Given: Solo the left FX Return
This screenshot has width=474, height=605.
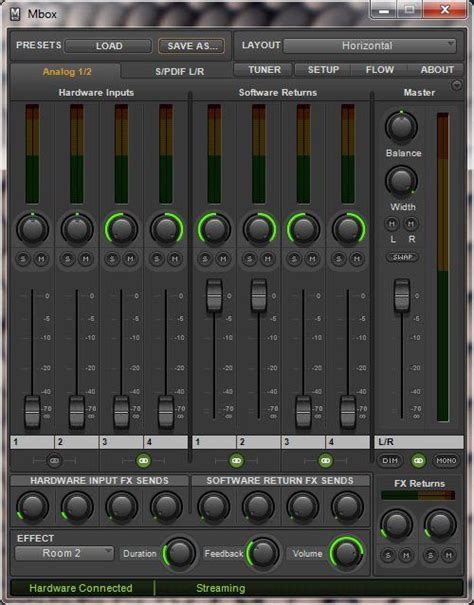Looking at the screenshot, I should click(388, 555).
